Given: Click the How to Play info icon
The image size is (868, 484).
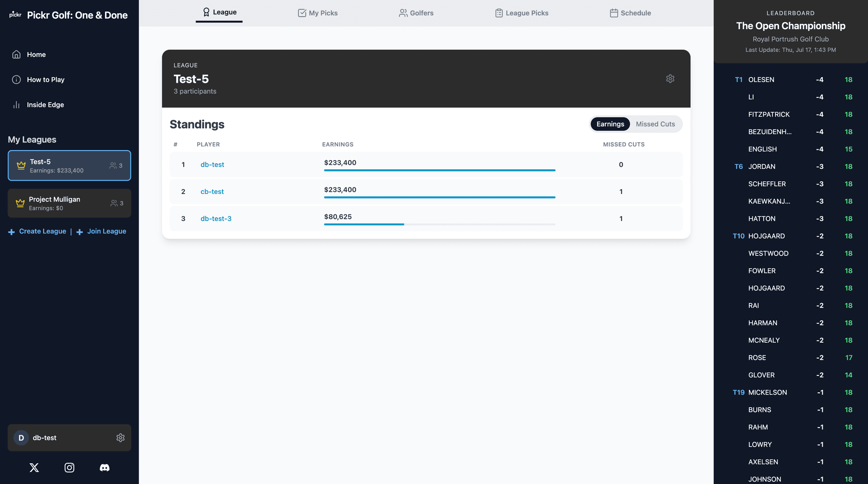Looking at the screenshot, I should (17, 80).
